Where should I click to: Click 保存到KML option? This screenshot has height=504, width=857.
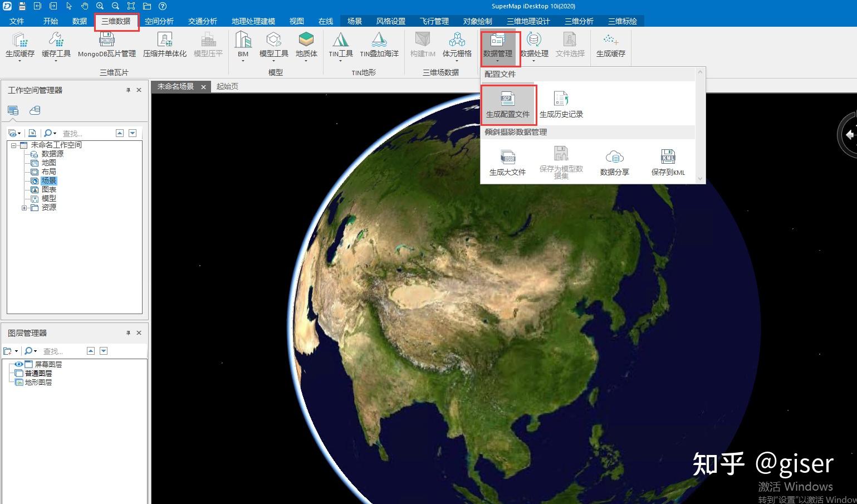(668, 163)
